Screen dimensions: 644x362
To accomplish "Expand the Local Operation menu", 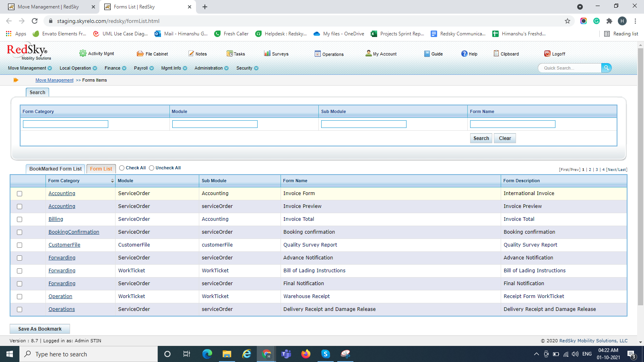I will 78,68.
